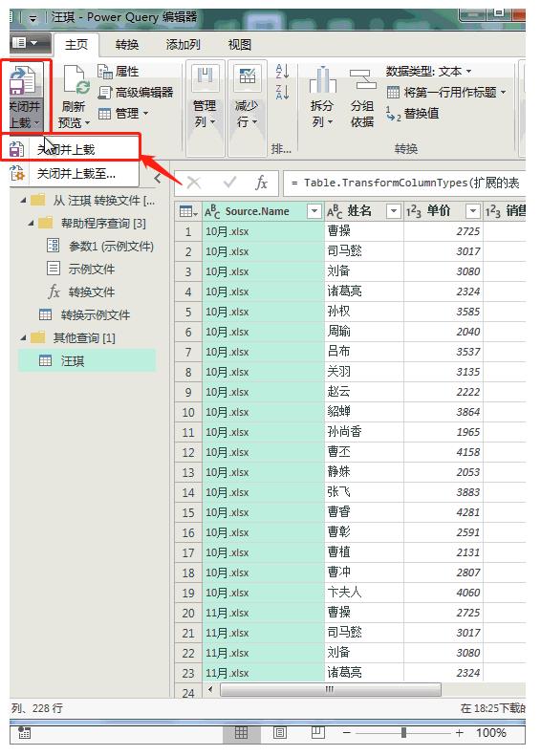Collapse the queries pane with chevron
Screen dimensions: 541x756
tap(158, 179)
